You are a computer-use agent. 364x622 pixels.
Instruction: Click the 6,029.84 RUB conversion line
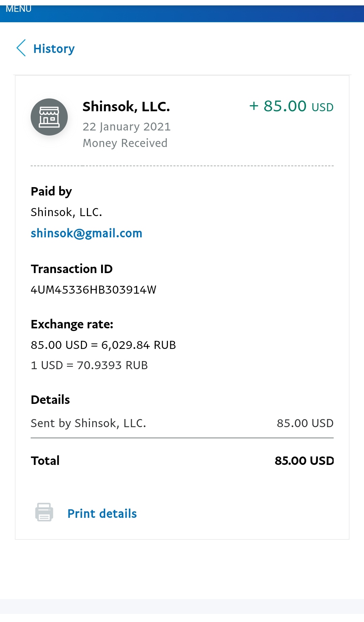tap(103, 345)
